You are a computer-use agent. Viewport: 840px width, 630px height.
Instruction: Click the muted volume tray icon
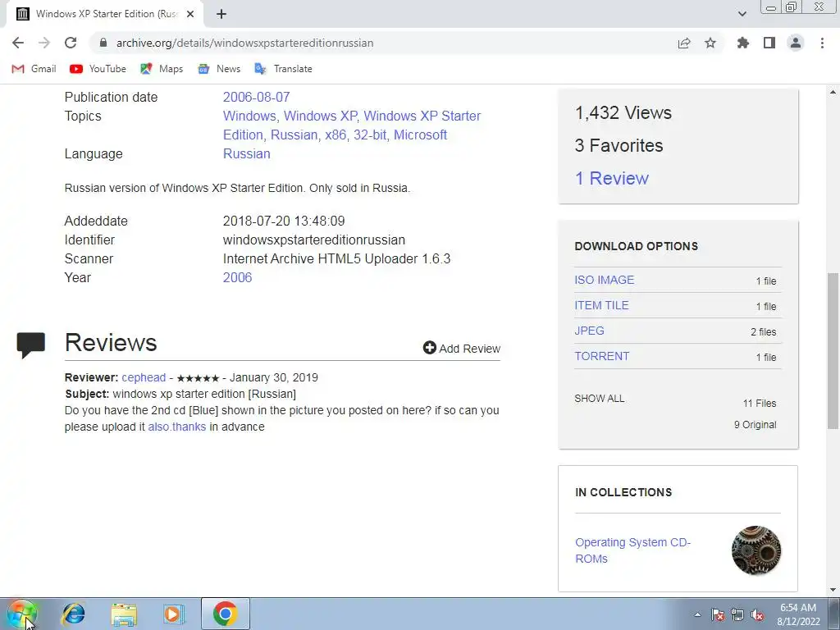757,615
